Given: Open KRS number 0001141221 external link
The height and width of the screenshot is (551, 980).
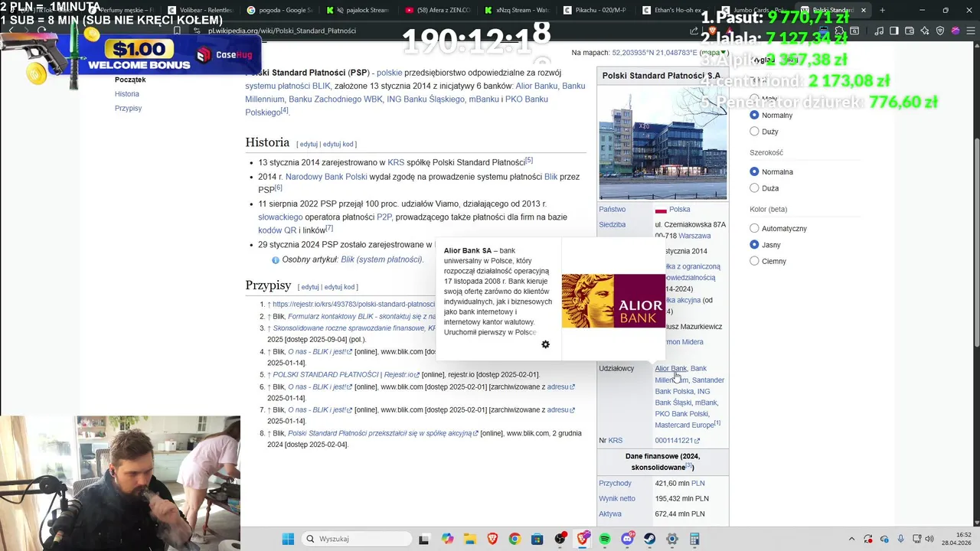Looking at the screenshot, I should tap(677, 441).
